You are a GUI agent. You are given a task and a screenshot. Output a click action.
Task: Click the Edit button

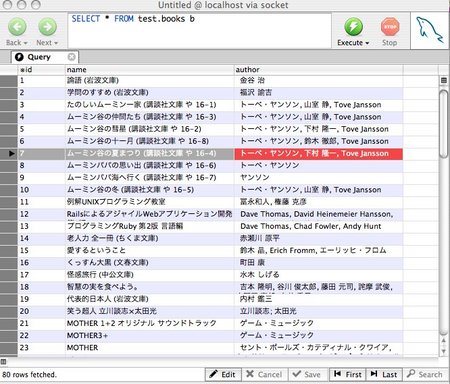[x=222, y=374]
